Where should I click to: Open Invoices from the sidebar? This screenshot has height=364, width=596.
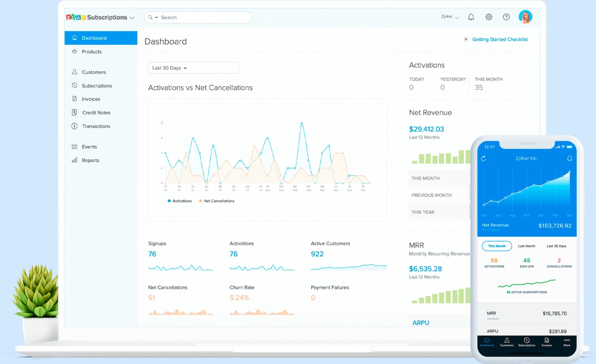(75, 99)
